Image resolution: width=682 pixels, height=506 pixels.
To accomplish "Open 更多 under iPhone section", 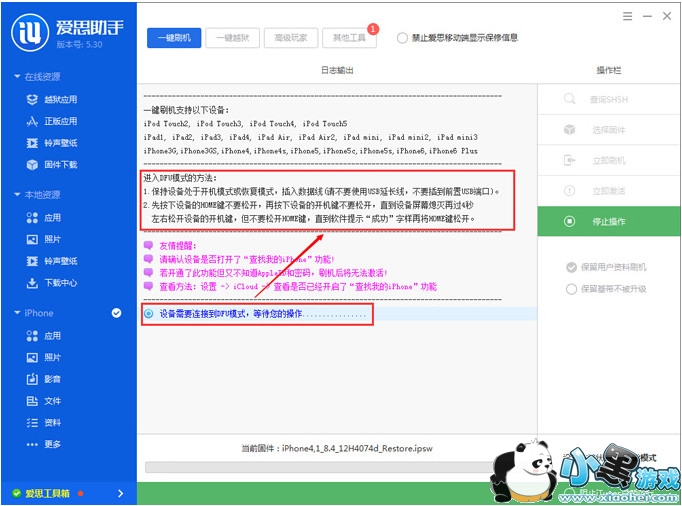I will point(43,445).
